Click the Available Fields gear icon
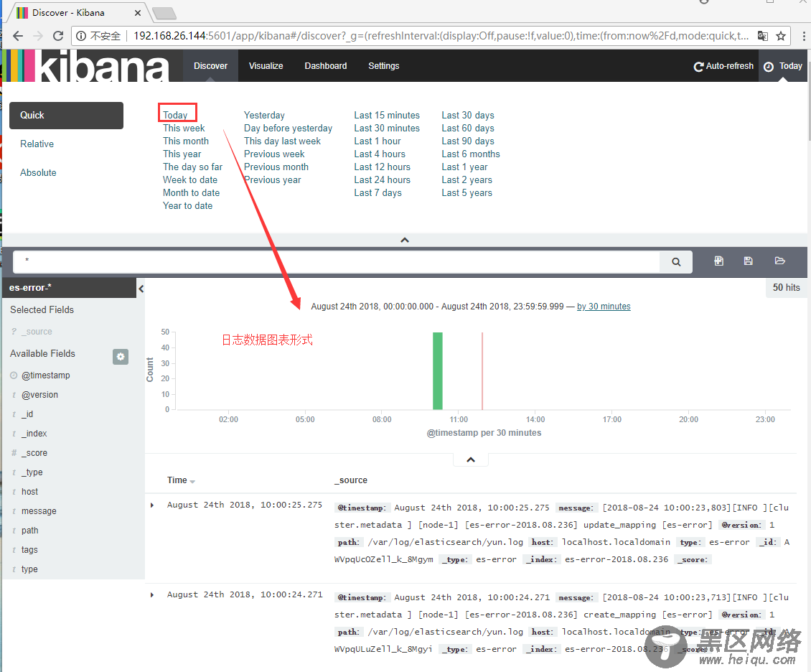 [121, 356]
